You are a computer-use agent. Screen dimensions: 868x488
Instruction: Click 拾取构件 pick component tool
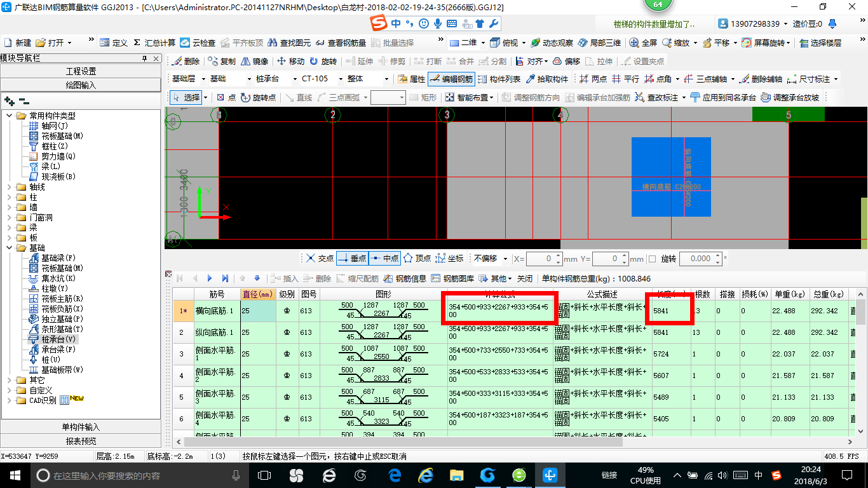pos(547,79)
